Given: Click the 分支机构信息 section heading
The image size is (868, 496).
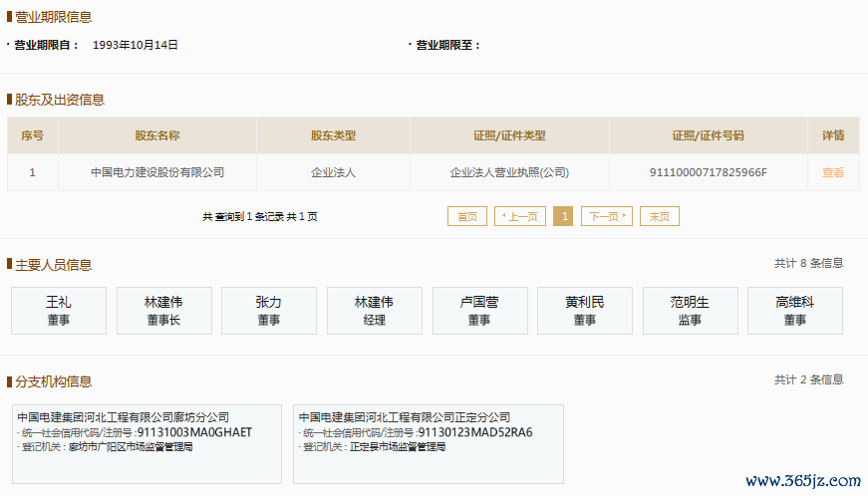Looking at the screenshot, I should point(53,381).
